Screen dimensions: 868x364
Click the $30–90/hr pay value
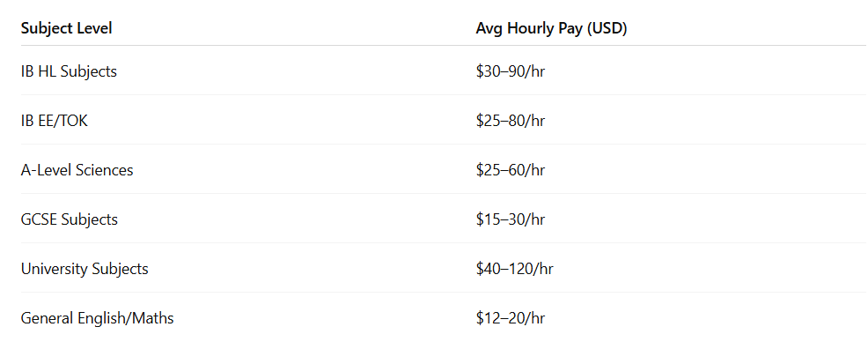511,71
